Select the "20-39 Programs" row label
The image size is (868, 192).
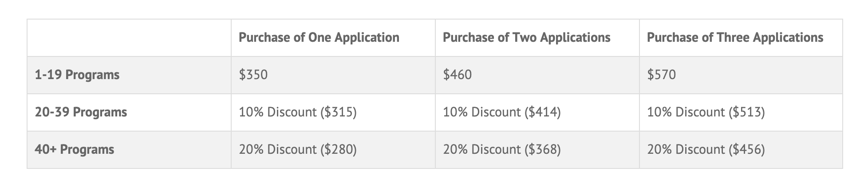81,112
